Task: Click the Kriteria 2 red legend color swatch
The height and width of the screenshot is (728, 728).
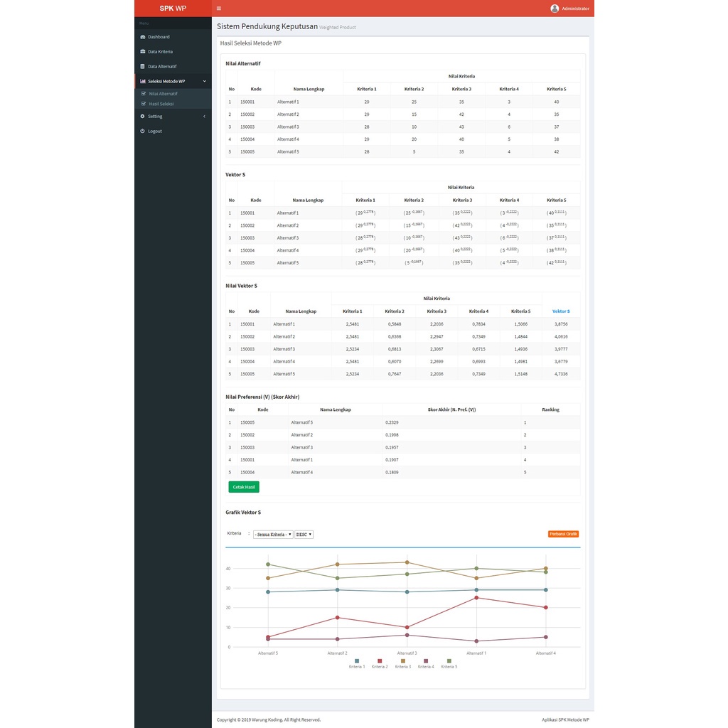Action: (380, 661)
